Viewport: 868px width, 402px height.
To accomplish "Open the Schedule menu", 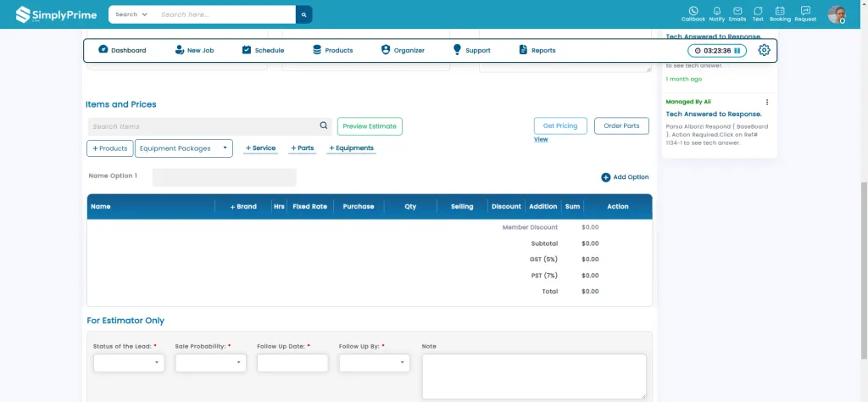I will [x=263, y=50].
